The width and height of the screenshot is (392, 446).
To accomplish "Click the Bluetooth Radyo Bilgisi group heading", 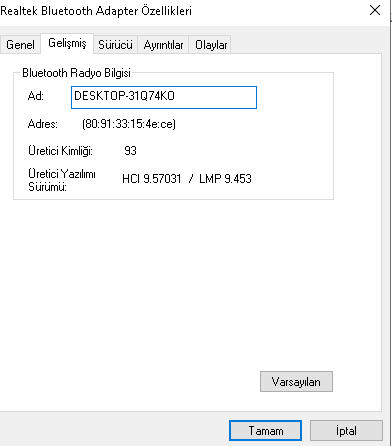I will (x=76, y=73).
